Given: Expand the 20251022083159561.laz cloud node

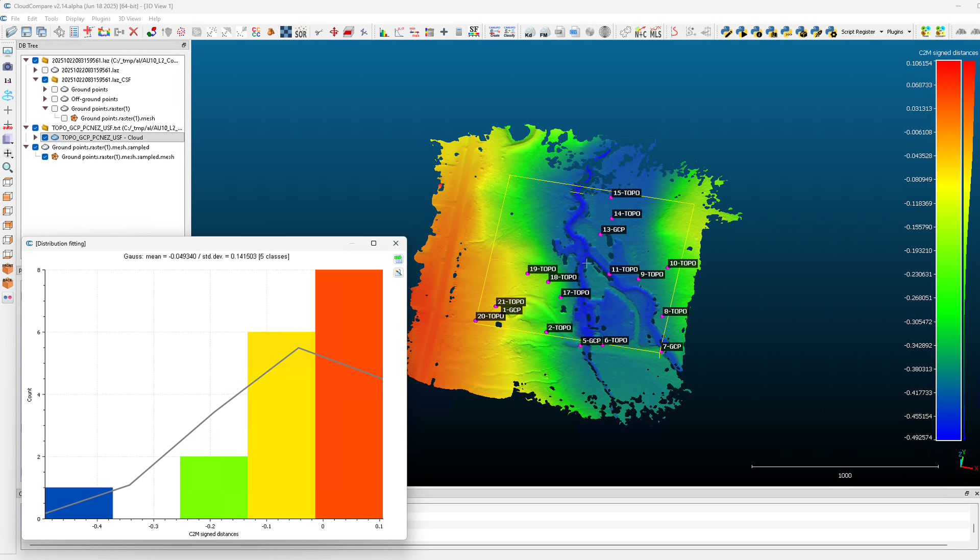Looking at the screenshot, I should click(x=36, y=70).
